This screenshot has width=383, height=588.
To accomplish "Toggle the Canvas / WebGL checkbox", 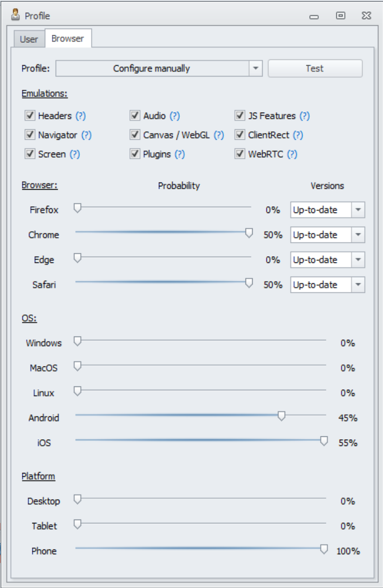I will [x=135, y=135].
